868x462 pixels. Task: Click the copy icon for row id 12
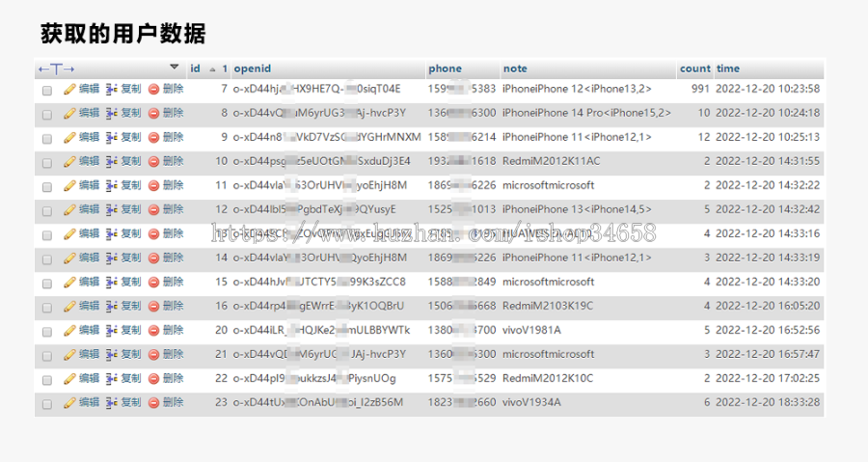[x=111, y=209]
